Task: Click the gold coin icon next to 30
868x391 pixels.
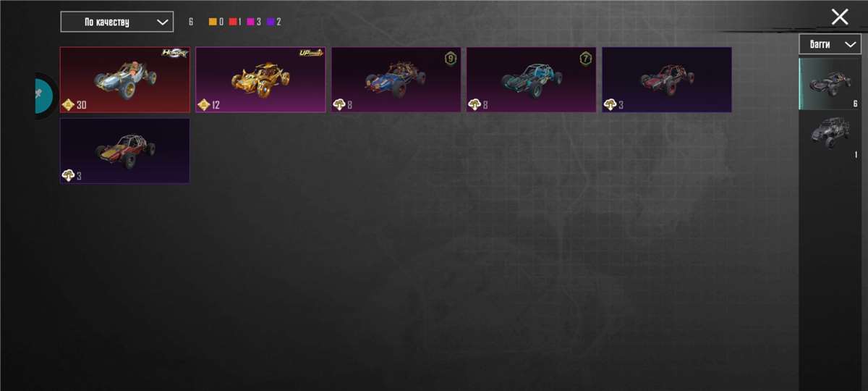Action: point(69,105)
